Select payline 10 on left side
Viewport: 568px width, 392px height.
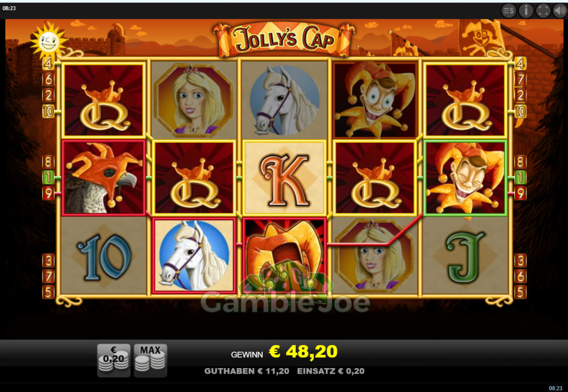48,111
